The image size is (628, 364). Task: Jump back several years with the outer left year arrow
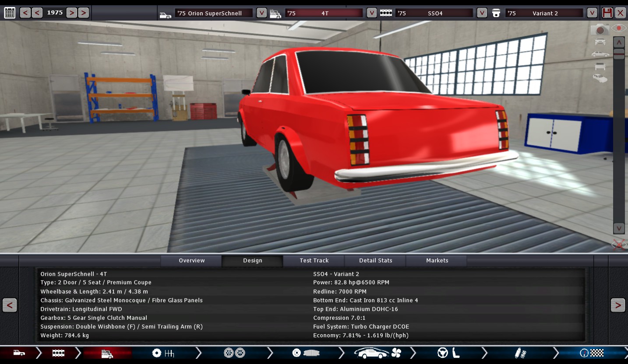coord(25,13)
